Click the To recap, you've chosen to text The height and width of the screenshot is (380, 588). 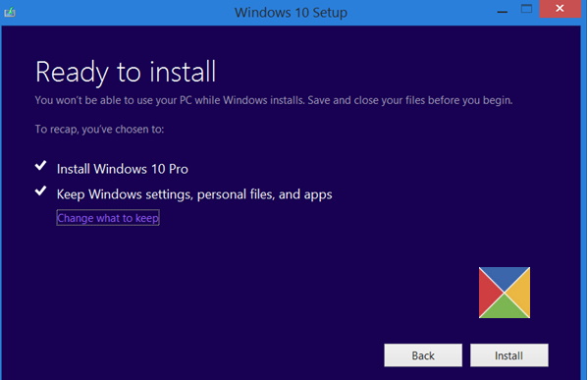click(99, 130)
